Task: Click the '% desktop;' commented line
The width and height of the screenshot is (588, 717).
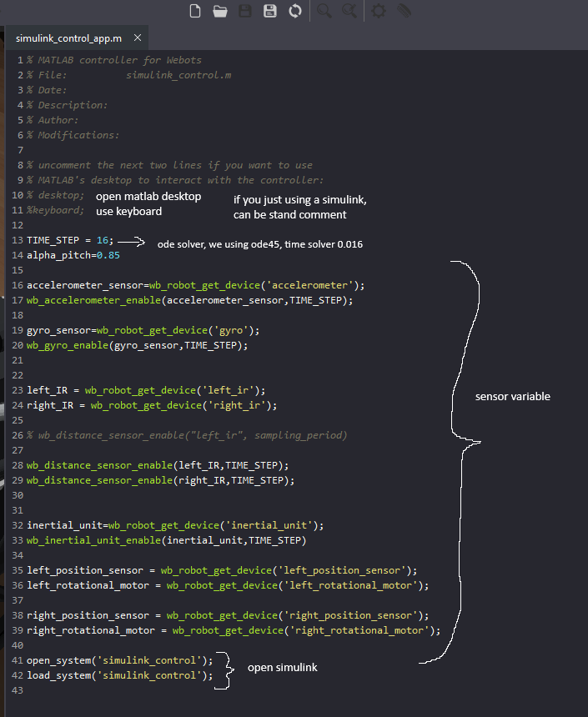Action: pos(55,195)
